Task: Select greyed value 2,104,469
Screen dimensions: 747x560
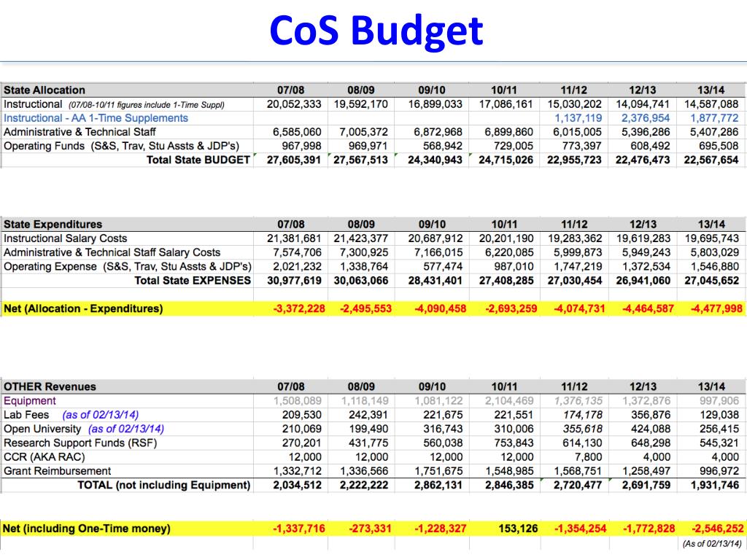Action: tap(508, 401)
